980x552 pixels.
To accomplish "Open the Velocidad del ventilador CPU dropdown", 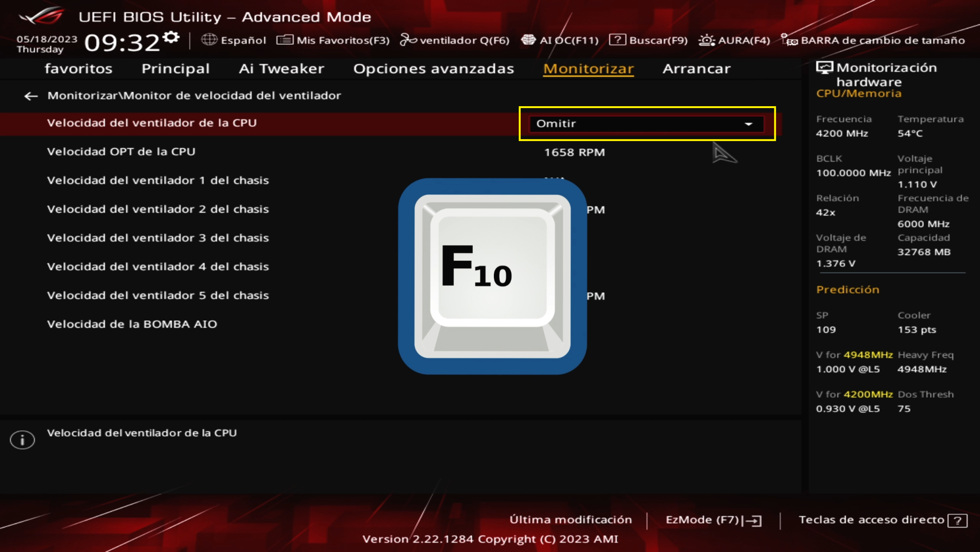I will (747, 124).
